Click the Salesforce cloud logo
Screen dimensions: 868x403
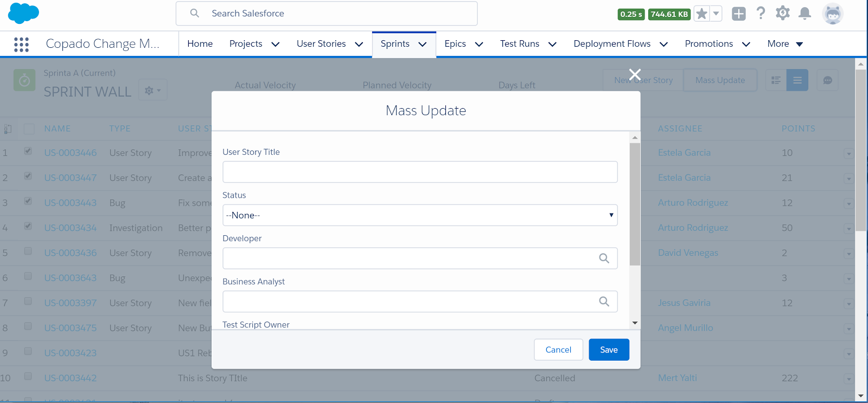tap(23, 13)
